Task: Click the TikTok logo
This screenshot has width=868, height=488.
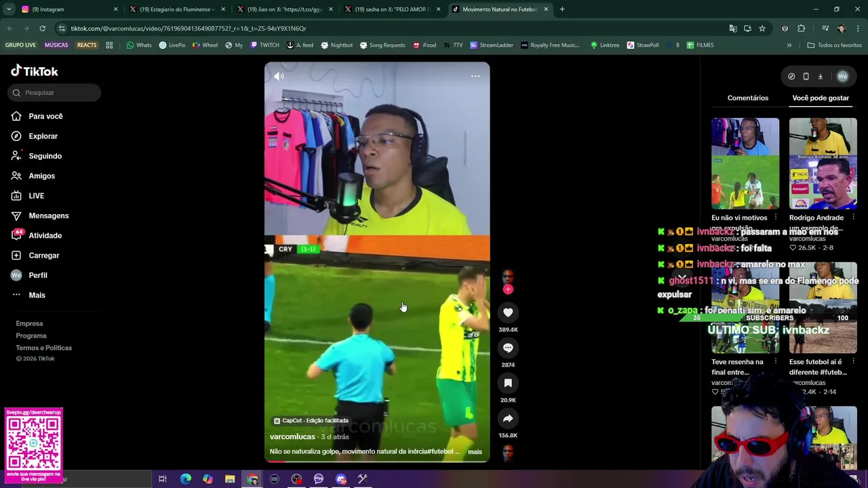Action: [35, 71]
